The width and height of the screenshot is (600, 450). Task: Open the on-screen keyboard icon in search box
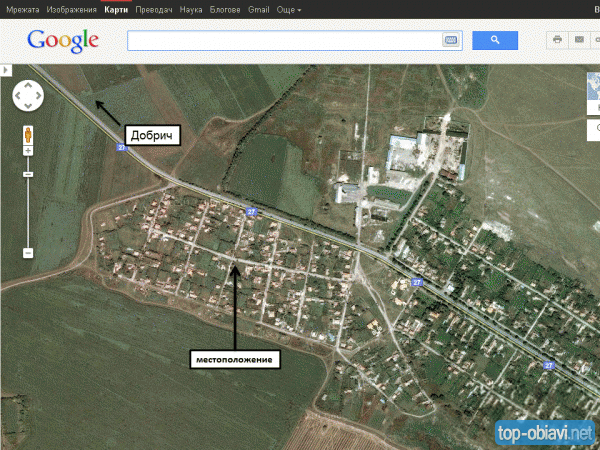[x=450, y=40]
